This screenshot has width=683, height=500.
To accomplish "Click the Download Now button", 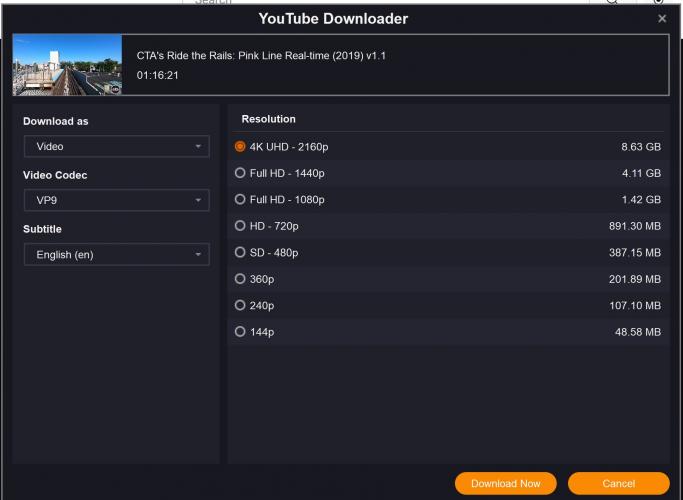I will pyautogui.click(x=506, y=483).
